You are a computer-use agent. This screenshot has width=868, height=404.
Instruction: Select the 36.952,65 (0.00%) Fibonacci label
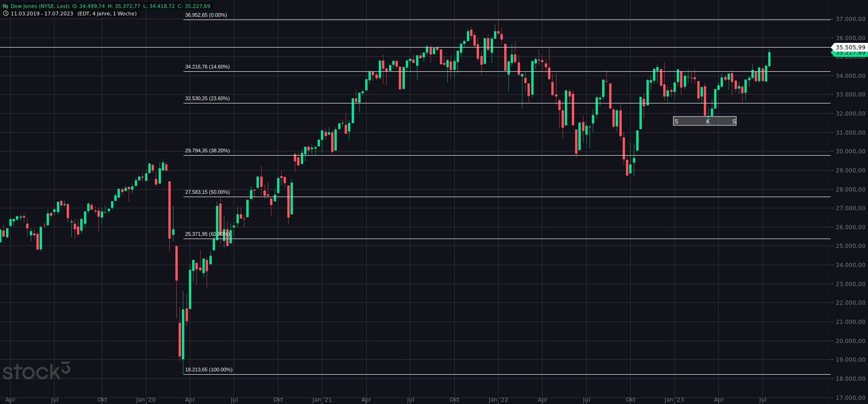206,15
